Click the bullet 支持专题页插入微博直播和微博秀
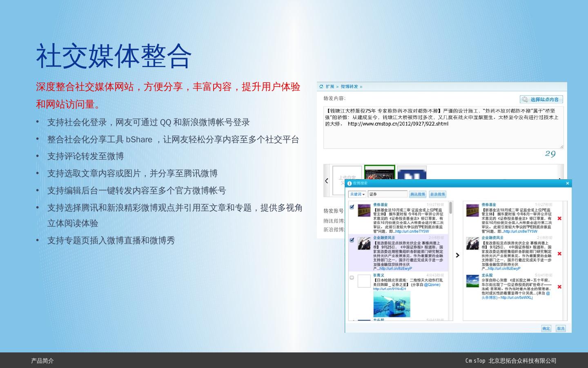This screenshot has height=368, width=588. pos(111,240)
